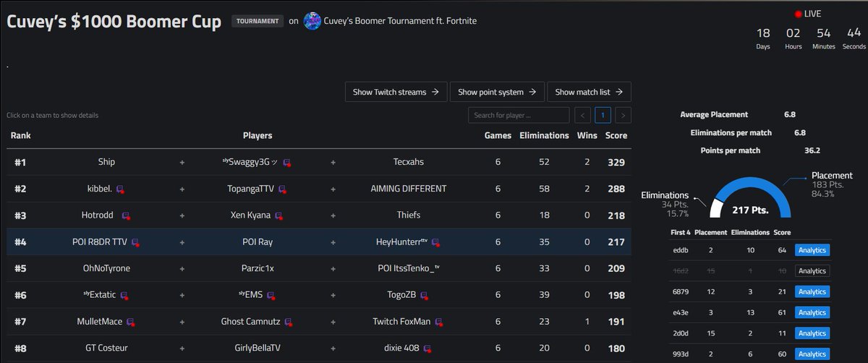Open kibbel.'s Twitch icon
Image resolution: width=868 pixels, height=363 pixels.
tap(120, 189)
